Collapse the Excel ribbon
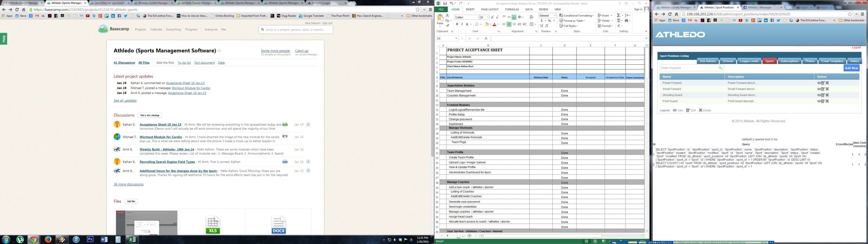Image resolution: width=868 pixels, height=244 pixels. pyautogui.click(x=646, y=31)
